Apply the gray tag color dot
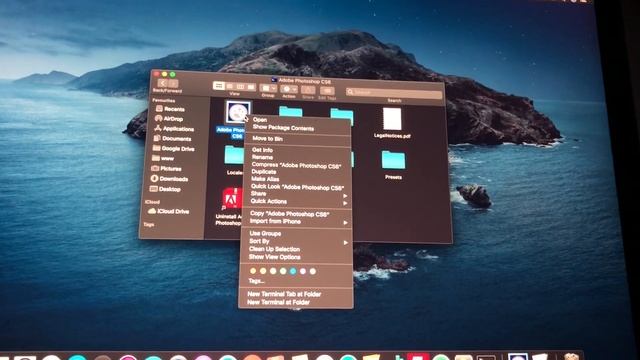The height and width of the screenshot is (360, 640). tap(313, 271)
